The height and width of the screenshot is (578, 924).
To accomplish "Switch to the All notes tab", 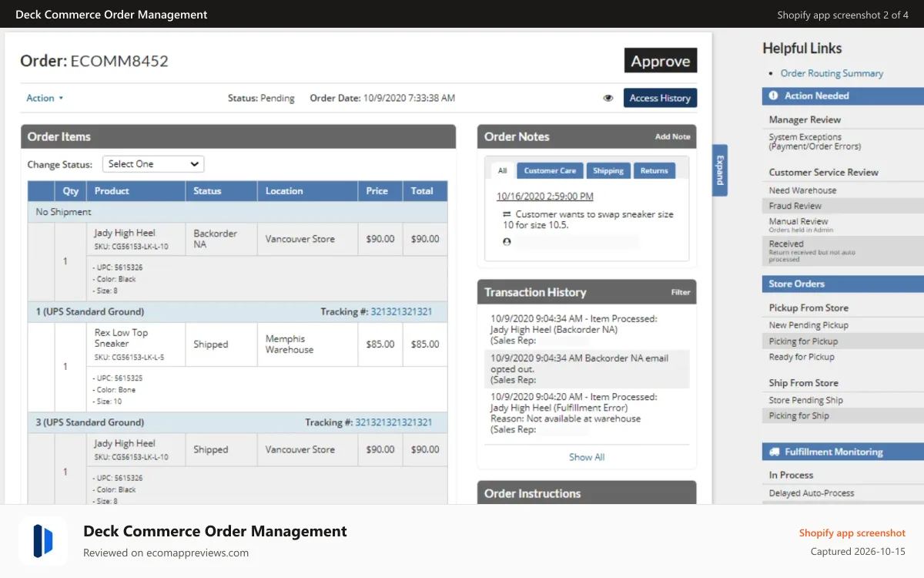I will click(x=502, y=170).
